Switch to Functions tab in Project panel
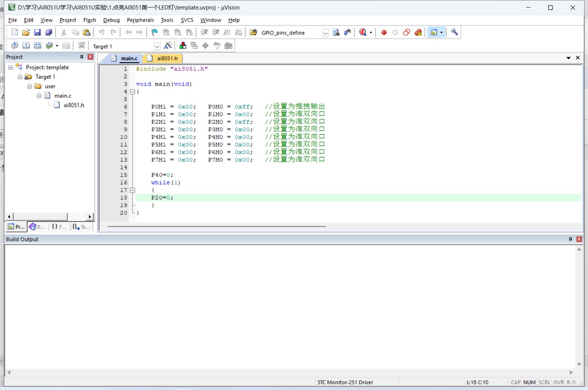The height and width of the screenshot is (390, 588). click(x=59, y=227)
